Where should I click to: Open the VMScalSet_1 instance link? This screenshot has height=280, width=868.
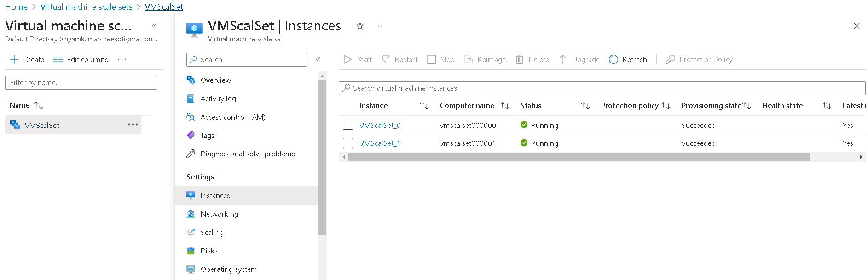[x=379, y=143]
